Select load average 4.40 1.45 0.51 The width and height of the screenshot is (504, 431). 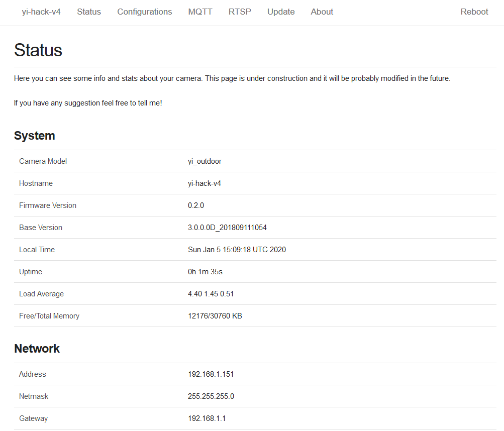[x=211, y=294]
